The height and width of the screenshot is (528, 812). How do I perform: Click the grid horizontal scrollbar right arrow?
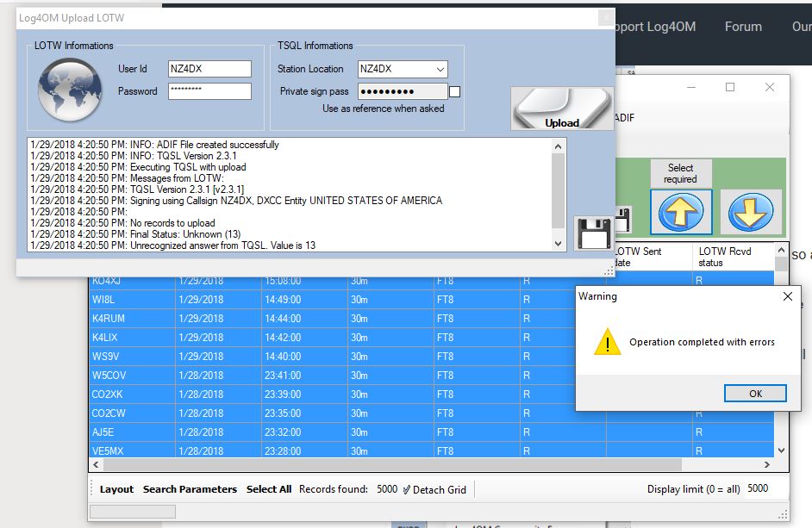point(767,465)
